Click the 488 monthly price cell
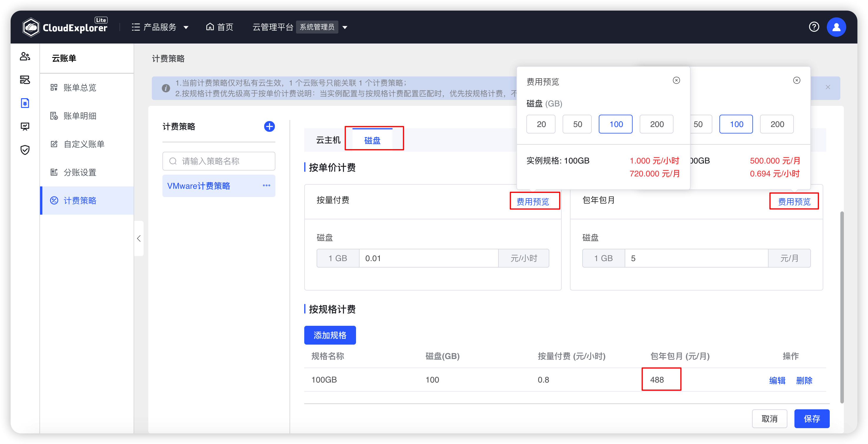868x444 pixels. pyautogui.click(x=657, y=380)
